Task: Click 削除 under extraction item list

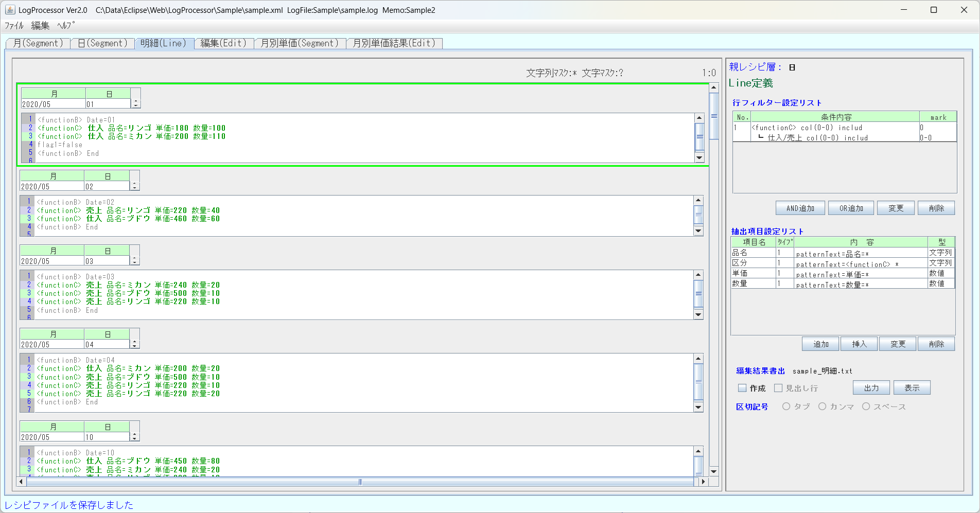Action: (x=936, y=344)
